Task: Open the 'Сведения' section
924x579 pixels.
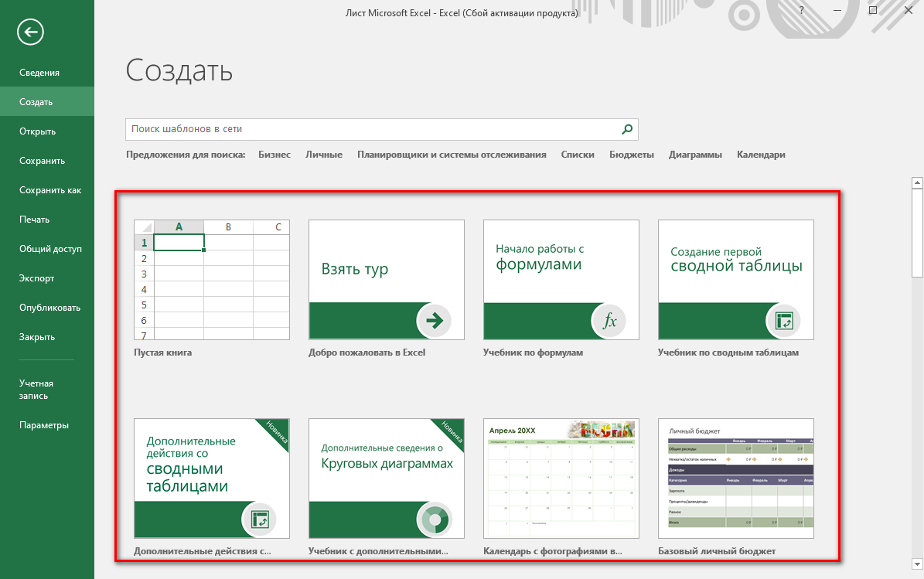Action: (36, 72)
